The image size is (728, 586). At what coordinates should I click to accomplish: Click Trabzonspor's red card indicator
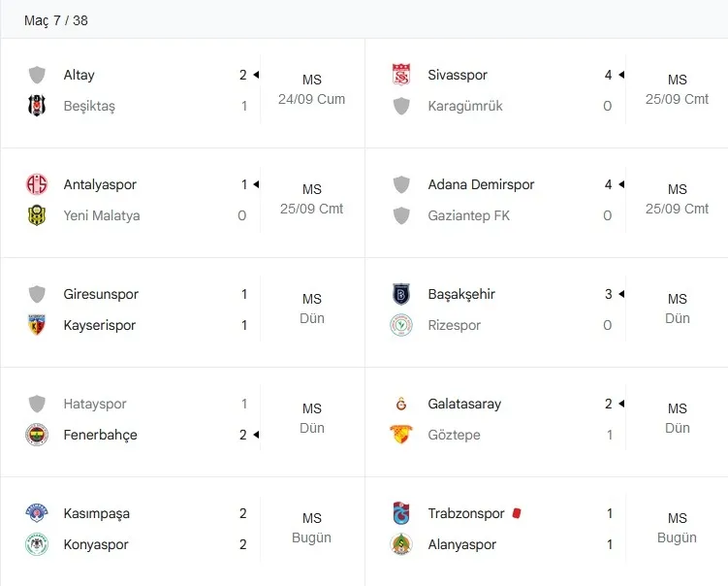pyautogui.click(x=517, y=513)
